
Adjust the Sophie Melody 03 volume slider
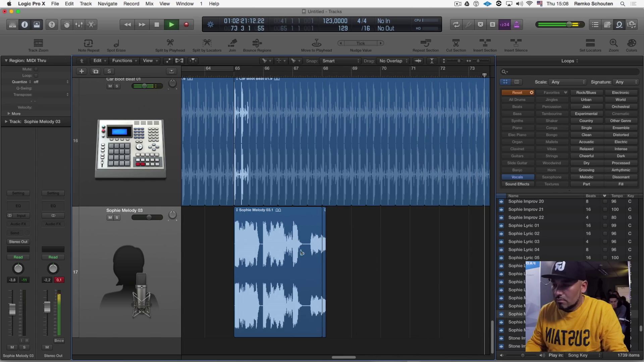coord(149,218)
